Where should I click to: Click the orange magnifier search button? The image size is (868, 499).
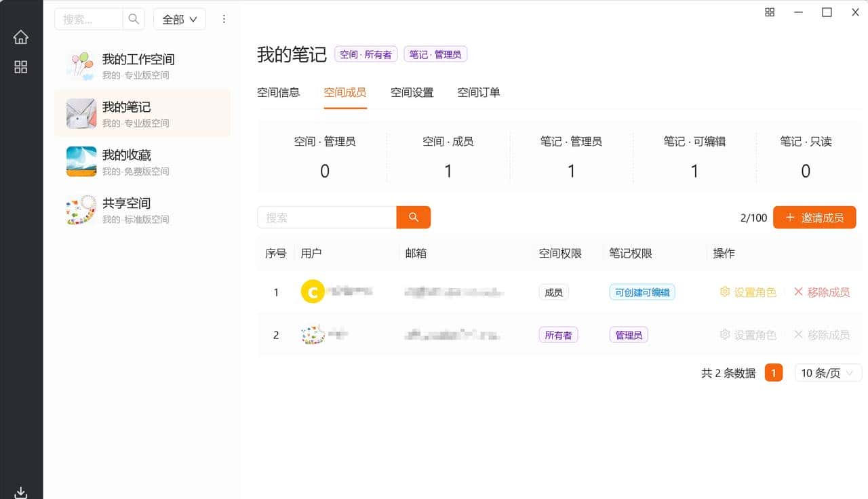(x=414, y=217)
